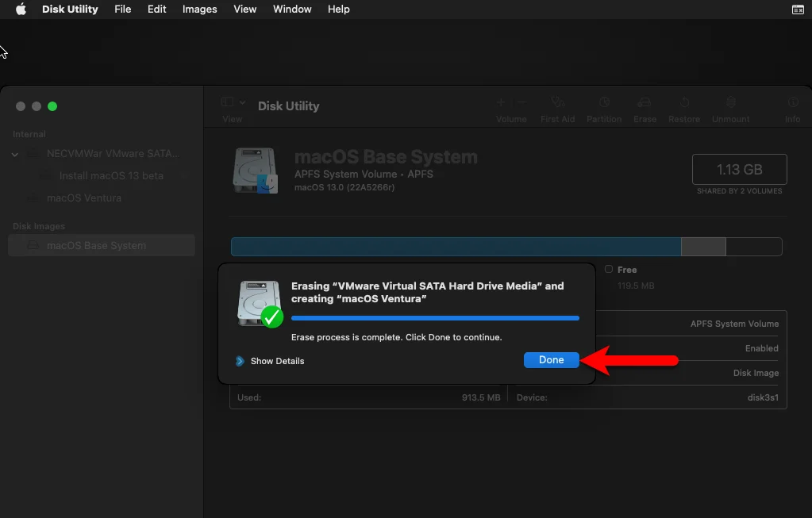The height and width of the screenshot is (518, 812).
Task: Open the Disk Utility application menu
Action: [70, 10]
